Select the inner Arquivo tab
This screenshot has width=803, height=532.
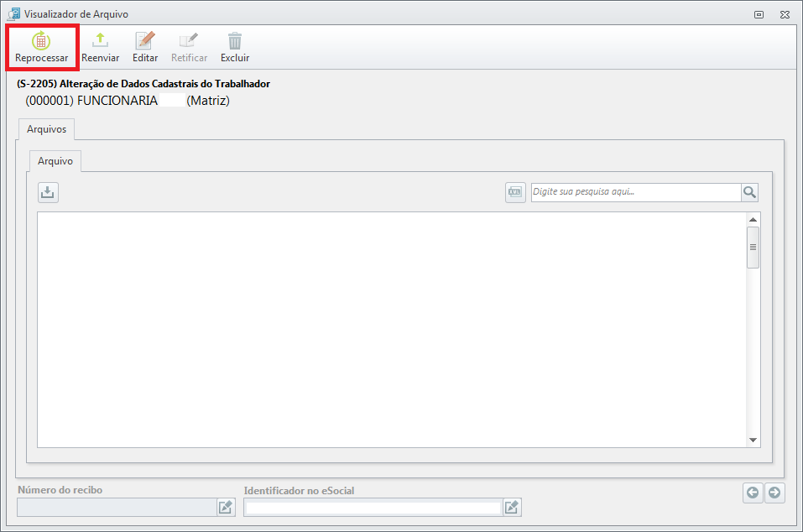55,161
